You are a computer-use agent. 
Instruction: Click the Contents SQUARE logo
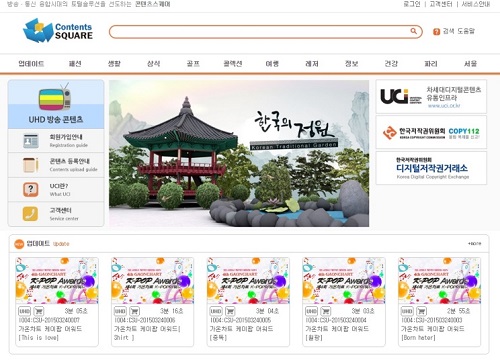[58, 30]
